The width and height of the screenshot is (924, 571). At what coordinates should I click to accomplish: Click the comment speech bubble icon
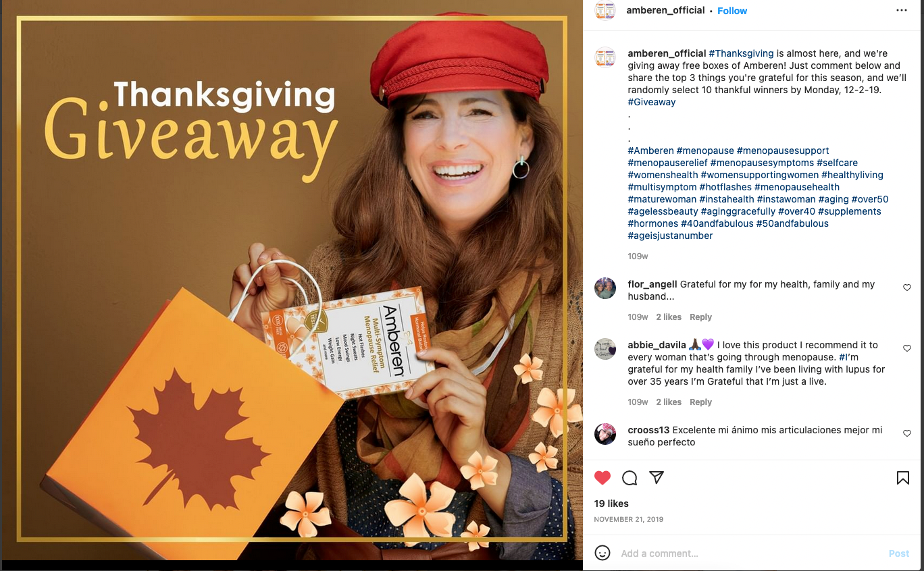point(630,478)
